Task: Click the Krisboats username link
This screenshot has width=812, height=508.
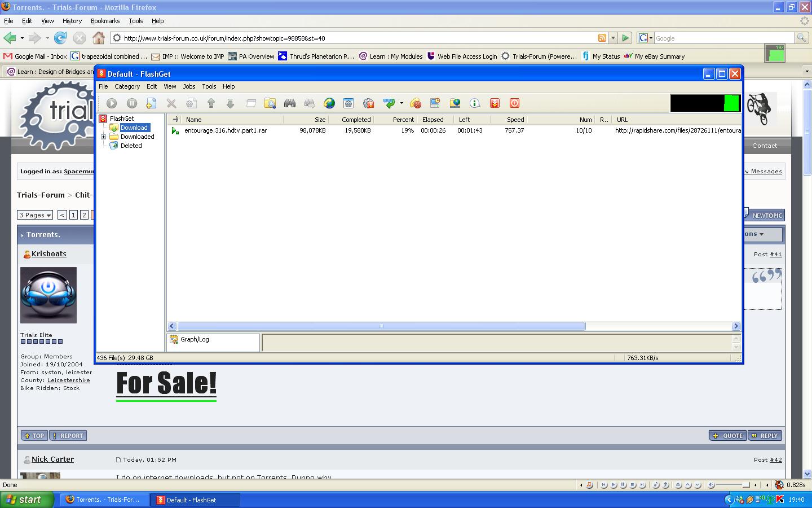Action: 49,254
